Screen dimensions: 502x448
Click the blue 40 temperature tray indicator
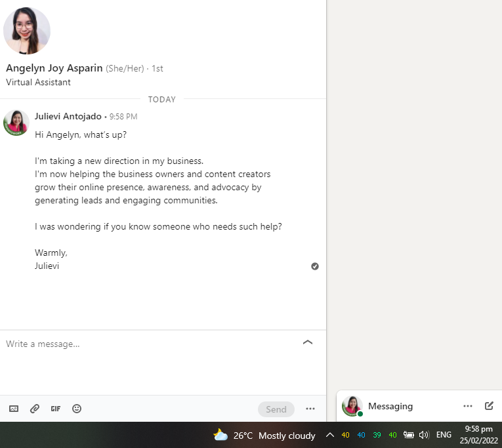(x=361, y=435)
